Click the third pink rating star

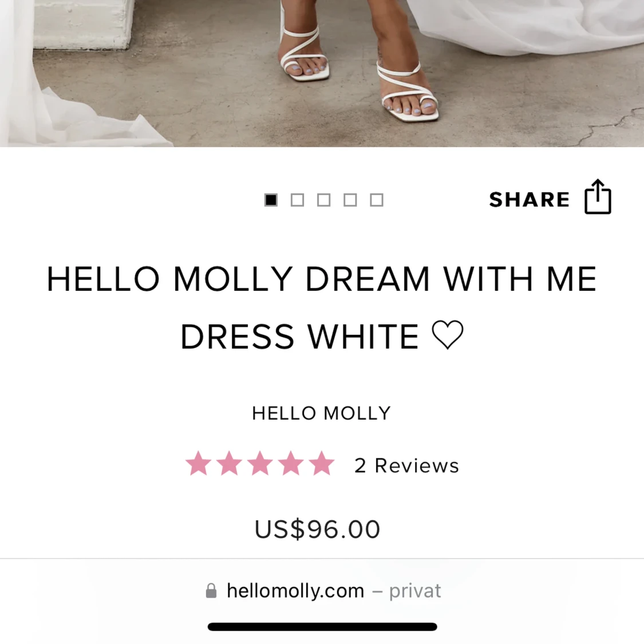(260, 464)
